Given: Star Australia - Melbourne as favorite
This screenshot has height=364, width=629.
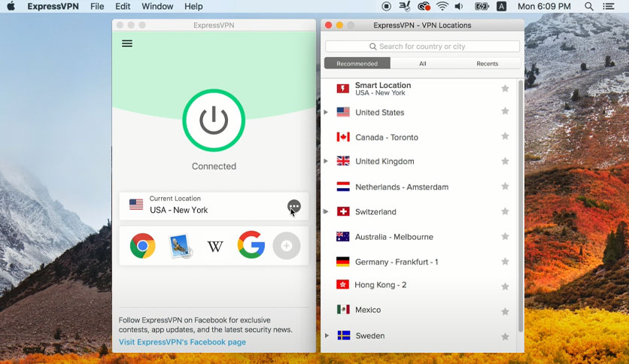Looking at the screenshot, I should pos(505,236).
